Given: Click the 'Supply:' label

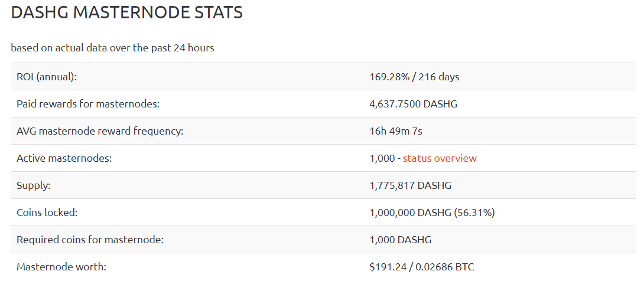Looking at the screenshot, I should [x=33, y=186].
